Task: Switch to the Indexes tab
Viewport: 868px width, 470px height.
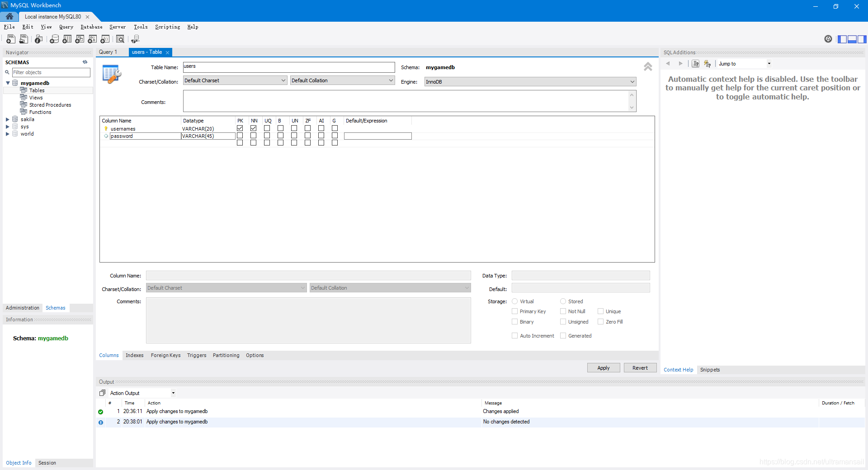Action: (134, 355)
